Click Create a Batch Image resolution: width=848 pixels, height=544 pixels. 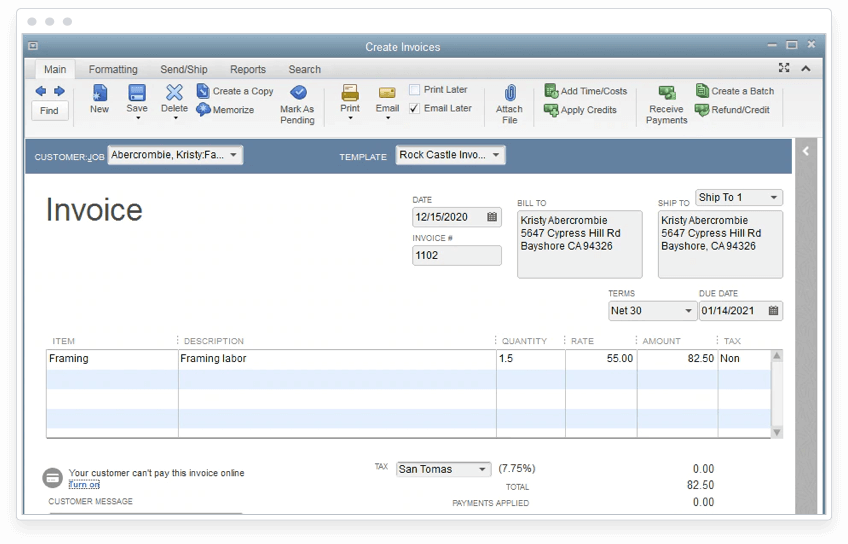[736, 91]
